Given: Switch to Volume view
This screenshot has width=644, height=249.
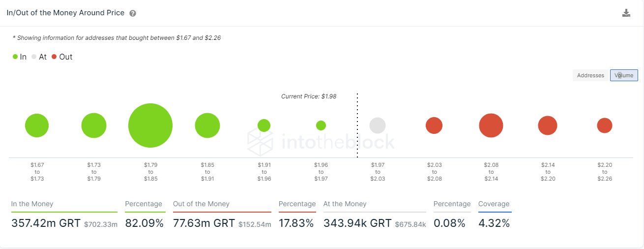Looking at the screenshot, I should point(624,75).
